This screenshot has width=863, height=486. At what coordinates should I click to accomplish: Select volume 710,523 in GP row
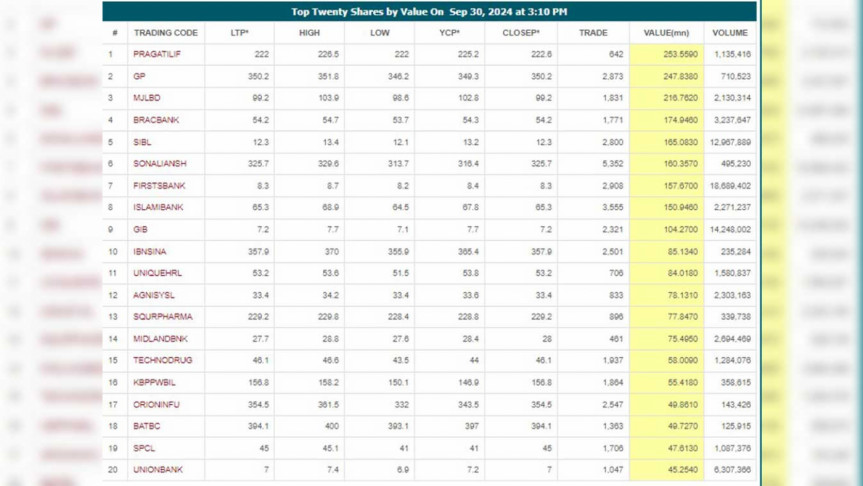736,76
